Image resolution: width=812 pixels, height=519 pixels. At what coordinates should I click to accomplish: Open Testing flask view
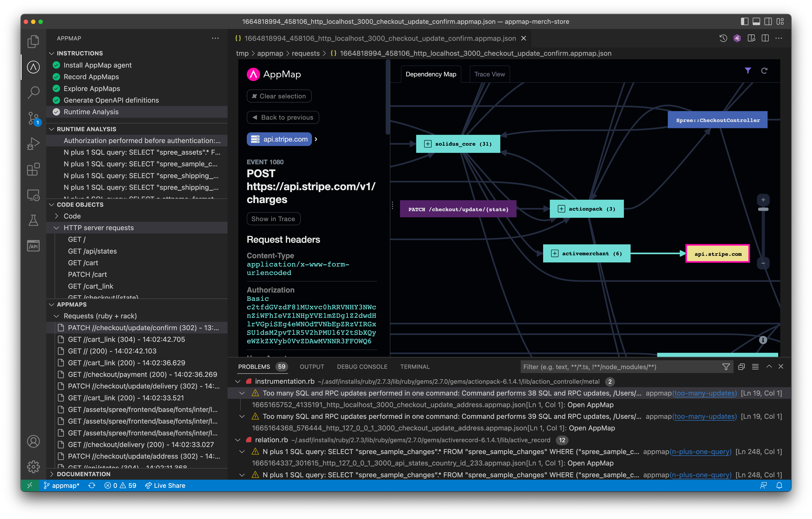(33, 220)
